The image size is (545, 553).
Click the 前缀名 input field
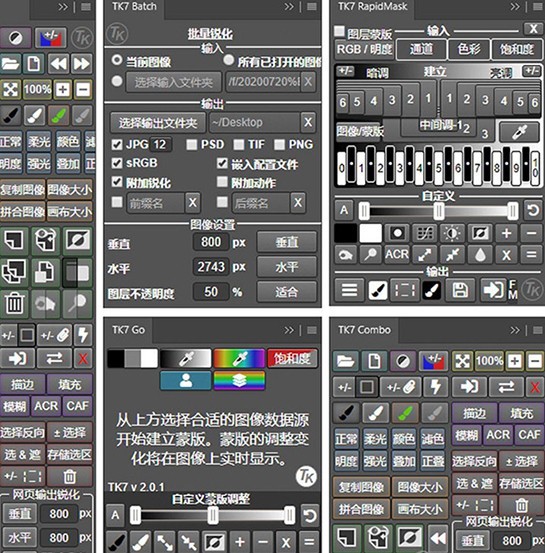155,203
